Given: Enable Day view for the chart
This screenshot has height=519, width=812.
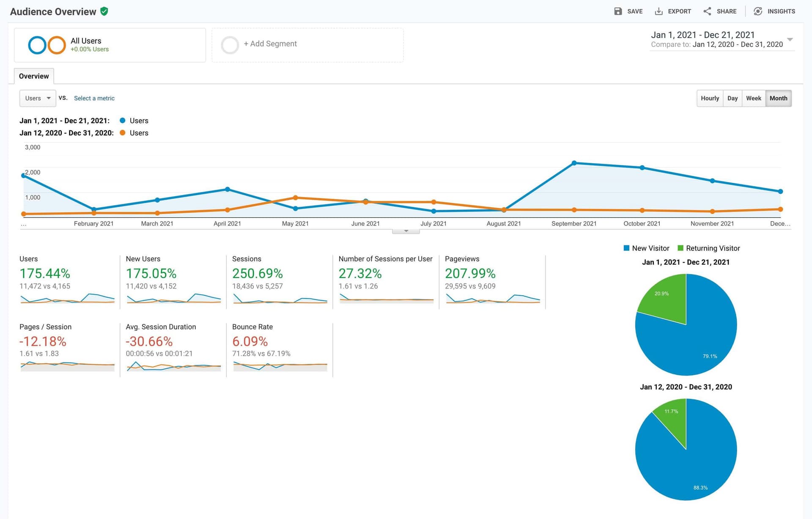Looking at the screenshot, I should click(x=732, y=98).
